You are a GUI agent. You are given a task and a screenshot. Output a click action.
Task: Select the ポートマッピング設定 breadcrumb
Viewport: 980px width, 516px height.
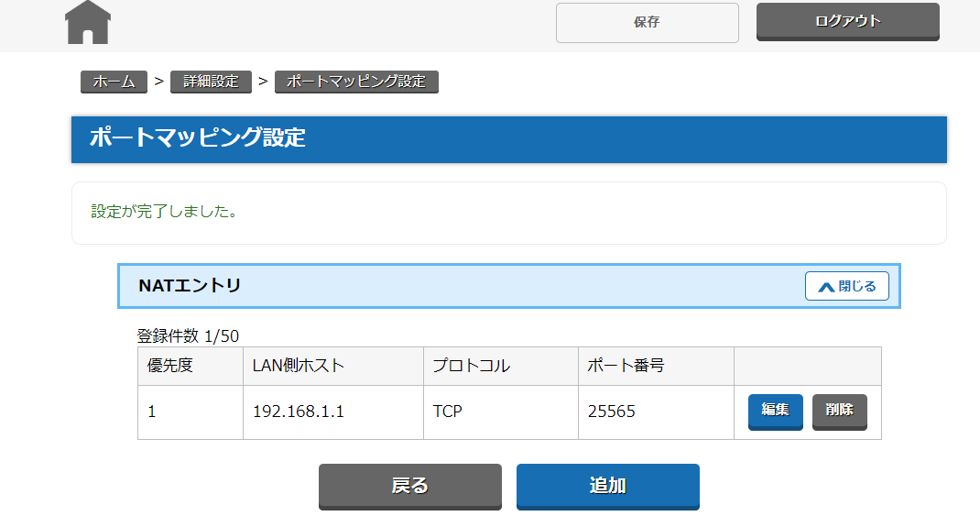click(x=356, y=82)
